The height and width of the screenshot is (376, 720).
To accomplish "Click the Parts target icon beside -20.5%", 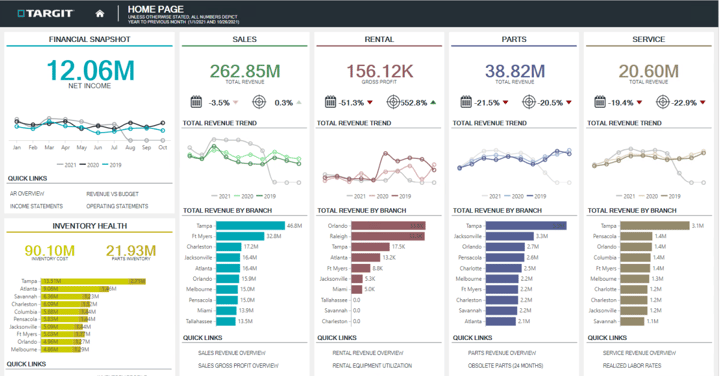I will (529, 102).
